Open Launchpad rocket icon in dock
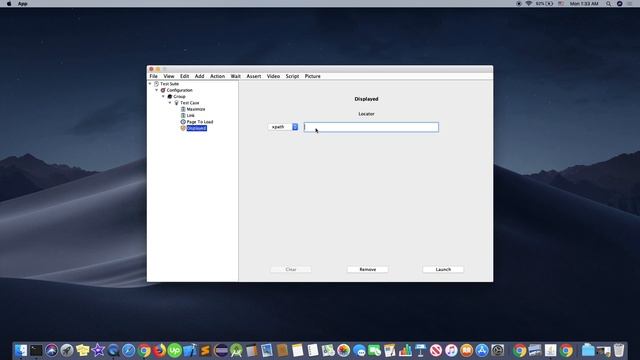Screen dimensions: 640x360 pos(67,350)
